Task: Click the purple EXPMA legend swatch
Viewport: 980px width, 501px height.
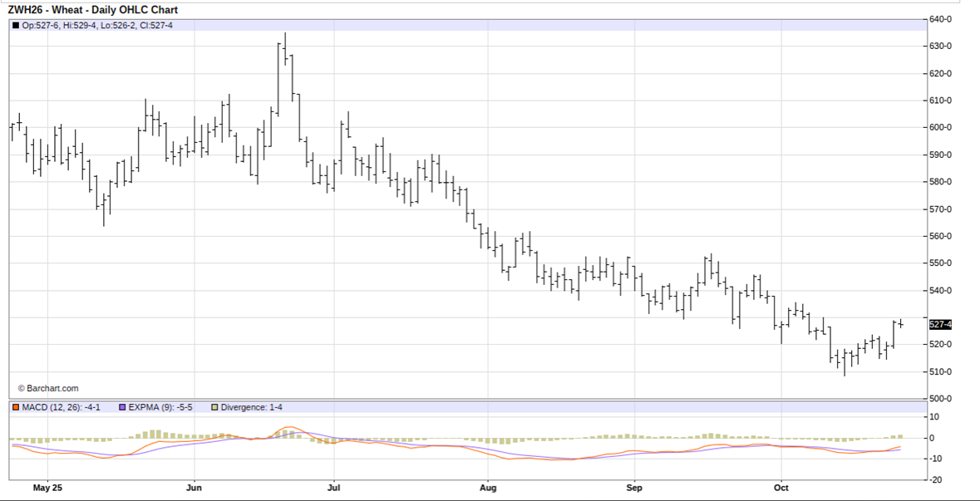Action: 122,407
